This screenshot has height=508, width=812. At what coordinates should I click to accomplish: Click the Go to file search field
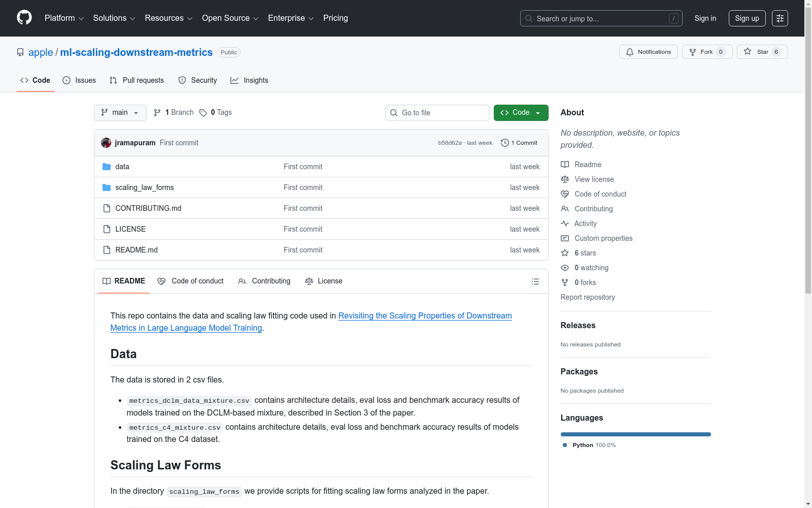tap(437, 113)
